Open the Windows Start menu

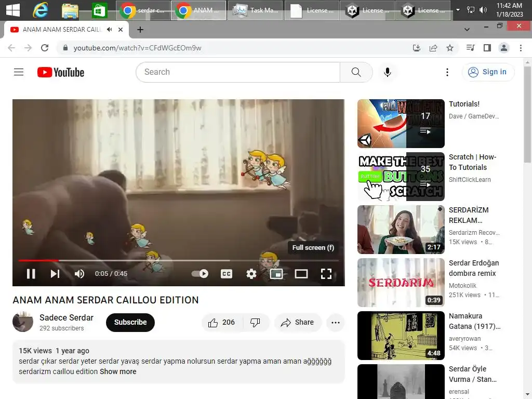pyautogui.click(x=13, y=10)
